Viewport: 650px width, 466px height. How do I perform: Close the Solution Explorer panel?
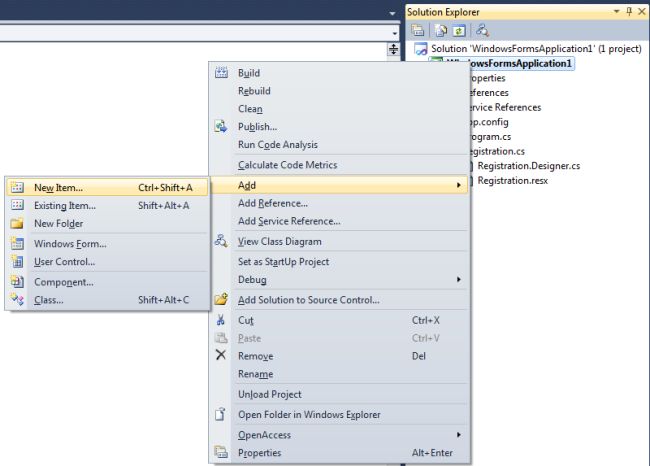(642, 12)
